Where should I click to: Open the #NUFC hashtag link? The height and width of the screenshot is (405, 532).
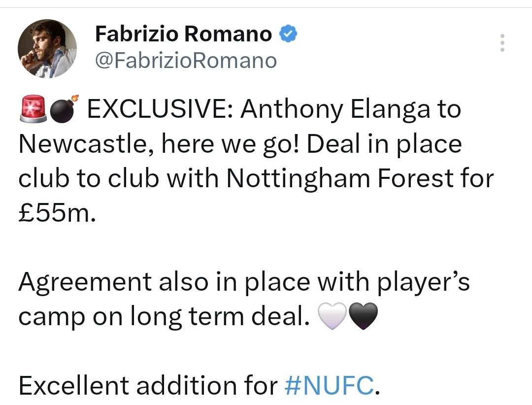pyautogui.click(x=329, y=385)
